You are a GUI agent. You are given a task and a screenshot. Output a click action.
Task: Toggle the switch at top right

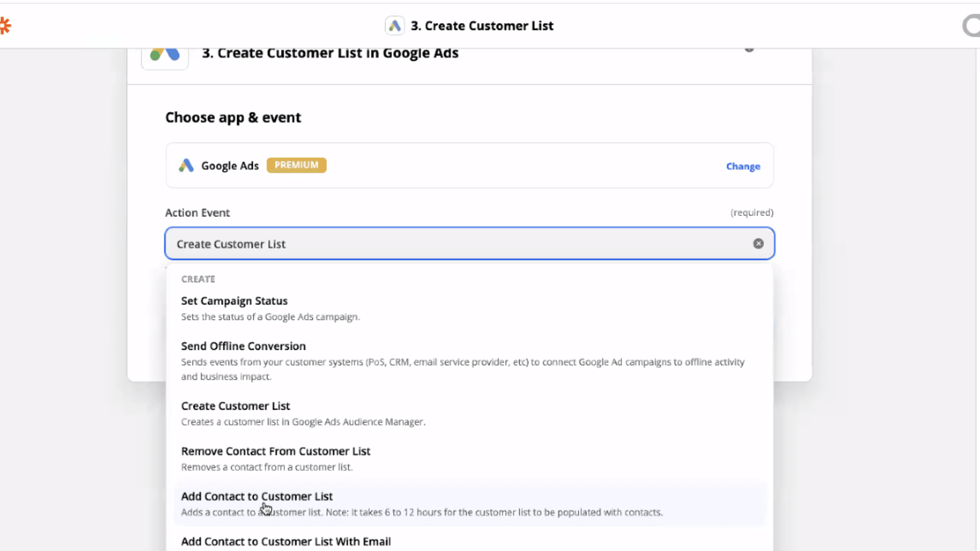coord(971,26)
